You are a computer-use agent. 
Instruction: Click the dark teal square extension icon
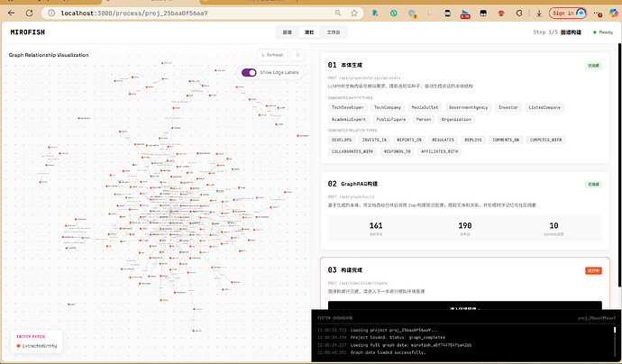[447, 14]
